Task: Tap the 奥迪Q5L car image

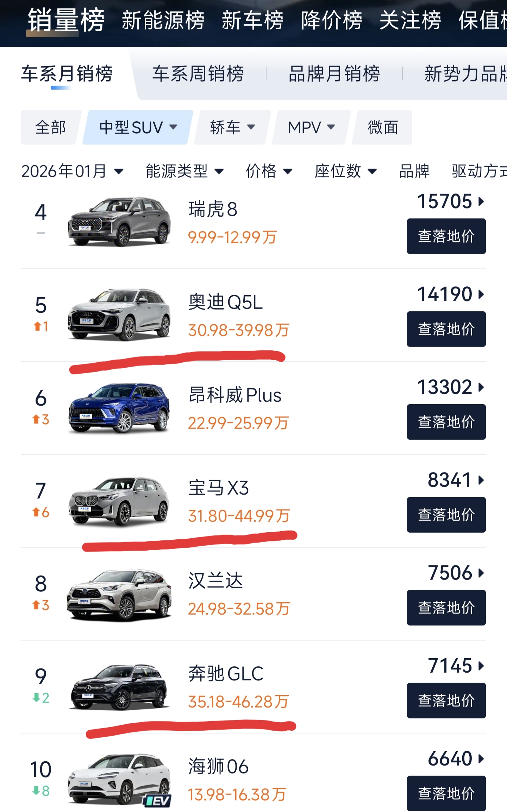Action: coord(119,315)
